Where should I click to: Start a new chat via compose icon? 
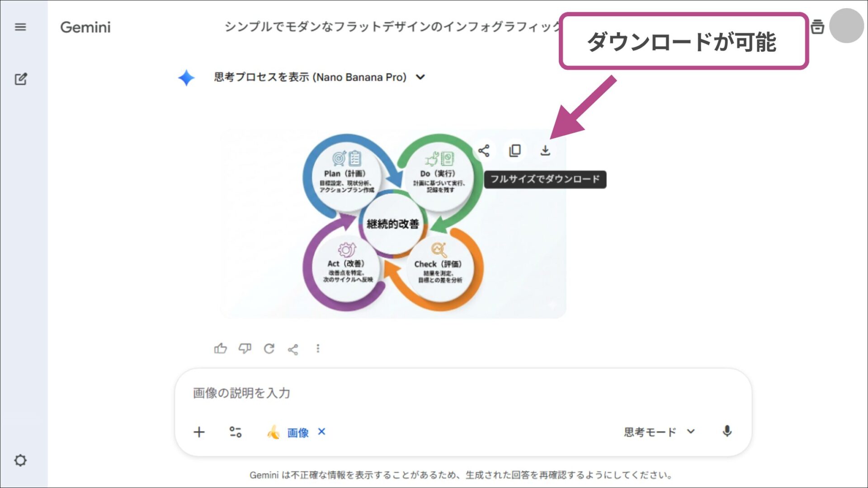(x=20, y=79)
